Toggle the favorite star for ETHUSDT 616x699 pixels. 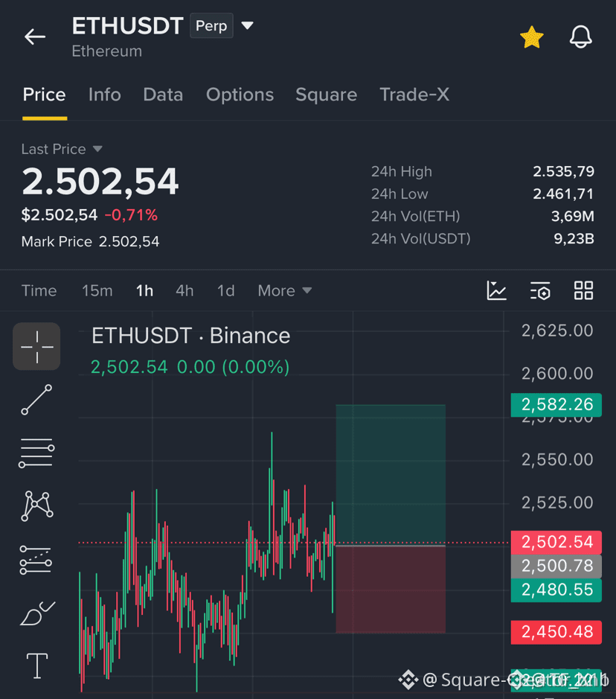click(x=532, y=37)
